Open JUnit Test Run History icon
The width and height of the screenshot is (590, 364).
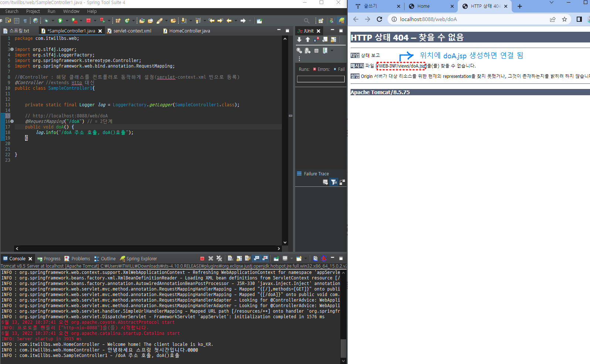[325, 51]
